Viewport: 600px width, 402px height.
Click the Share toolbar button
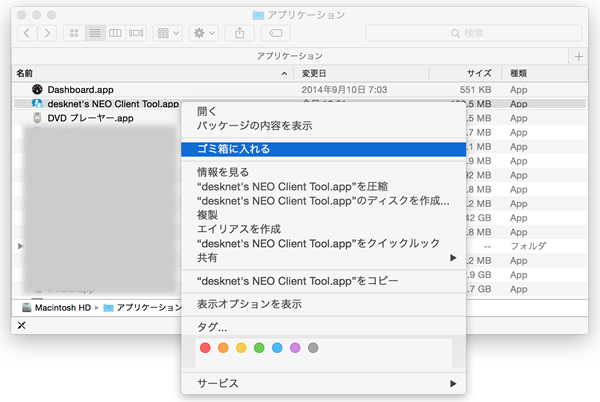click(x=240, y=33)
